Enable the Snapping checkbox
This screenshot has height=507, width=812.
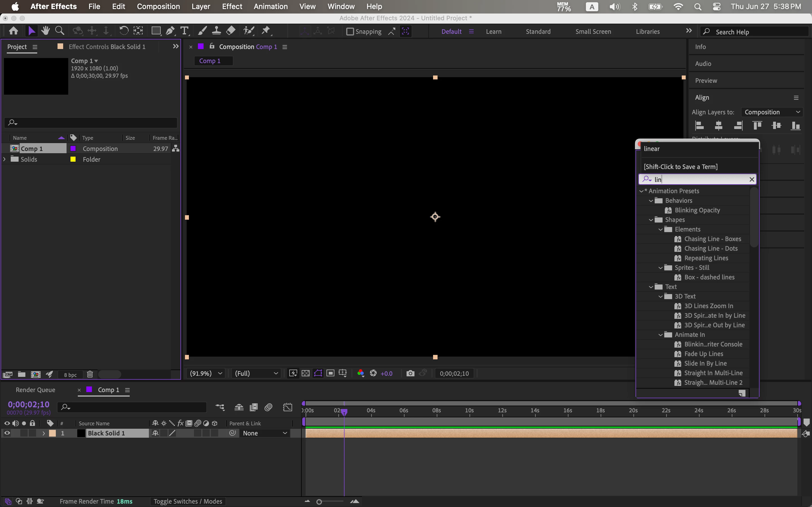pyautogui.click(x=350, y=32)
